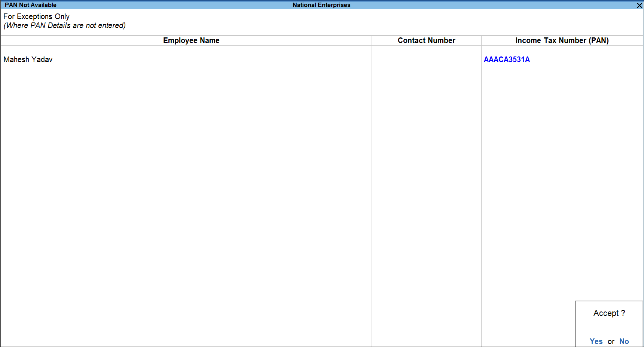Click the word or between Yes and No

coord(611,341)
